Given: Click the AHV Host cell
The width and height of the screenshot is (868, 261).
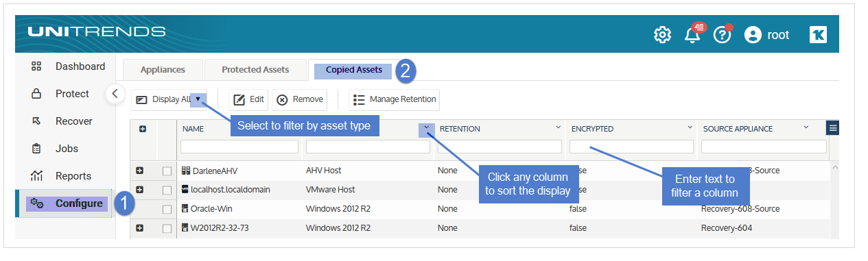Looking at the screenshot, I should point(323,170).
